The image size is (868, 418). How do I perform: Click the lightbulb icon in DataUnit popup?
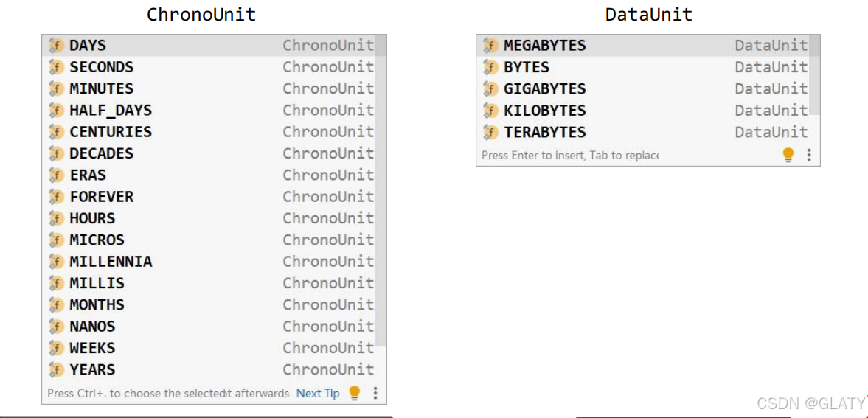[788, 155]
